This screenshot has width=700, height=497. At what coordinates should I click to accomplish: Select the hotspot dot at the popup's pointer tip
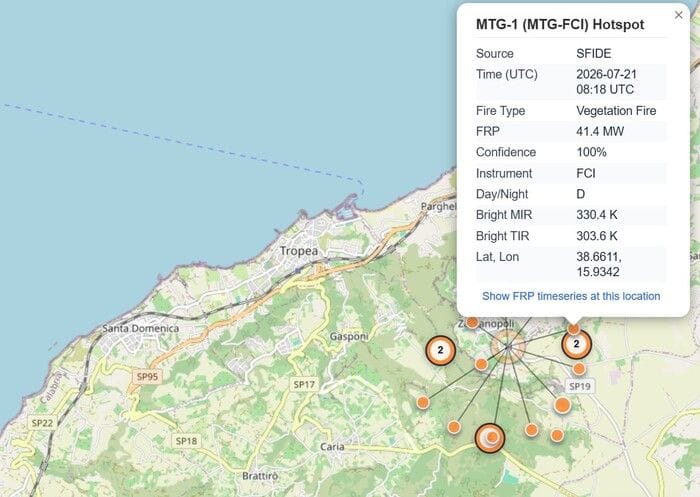(x=574, y=329)
